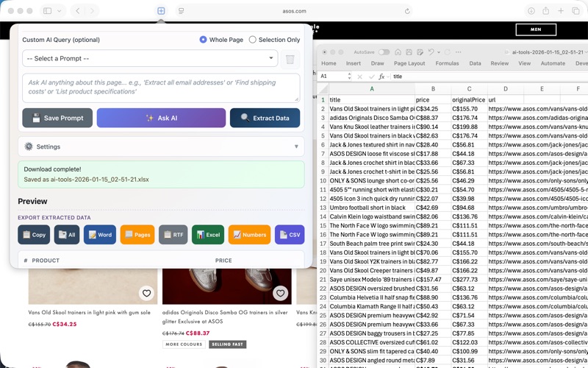Export extracted data to Word
The height and width of the screenshot is (368, 588).
[100, 235]
